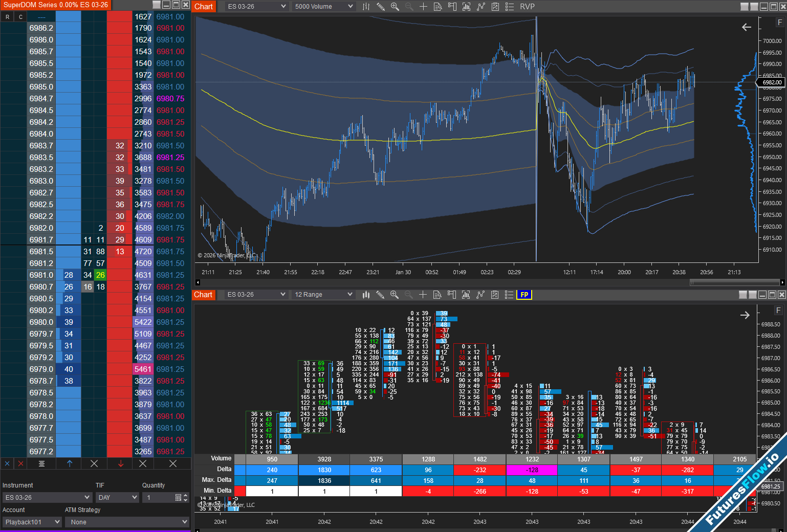The image size is (787, 532).
Task: Open the Playback101 account dropdown
Action: click(x=32, y=522)
